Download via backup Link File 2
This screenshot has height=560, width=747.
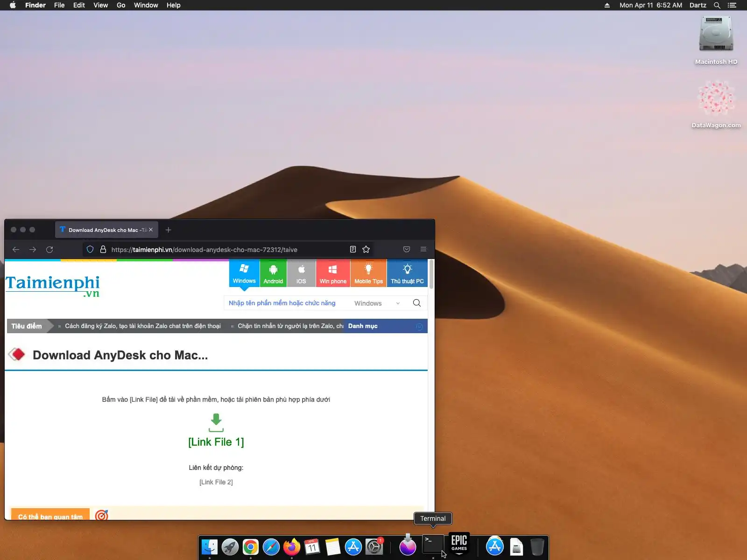click(x=216, y=482)
